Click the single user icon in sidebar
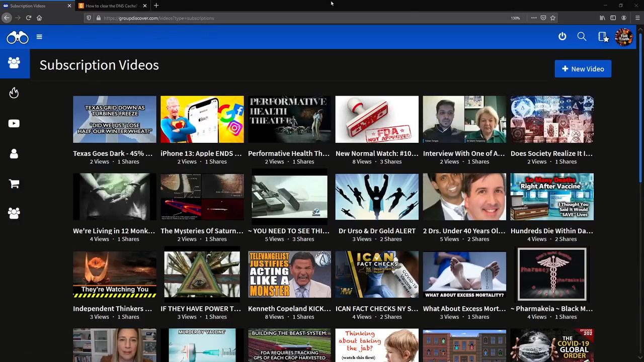644x362 pixels. coord(14,154)
